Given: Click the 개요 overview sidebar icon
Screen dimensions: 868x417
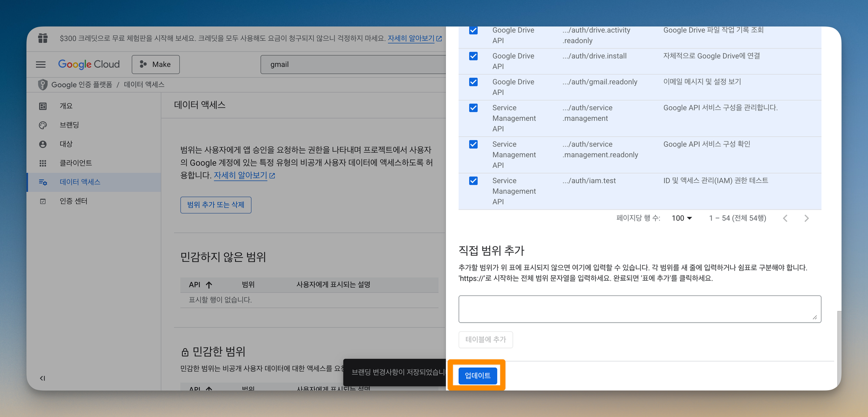Looking at the screenshot, I should click(43, 106).
